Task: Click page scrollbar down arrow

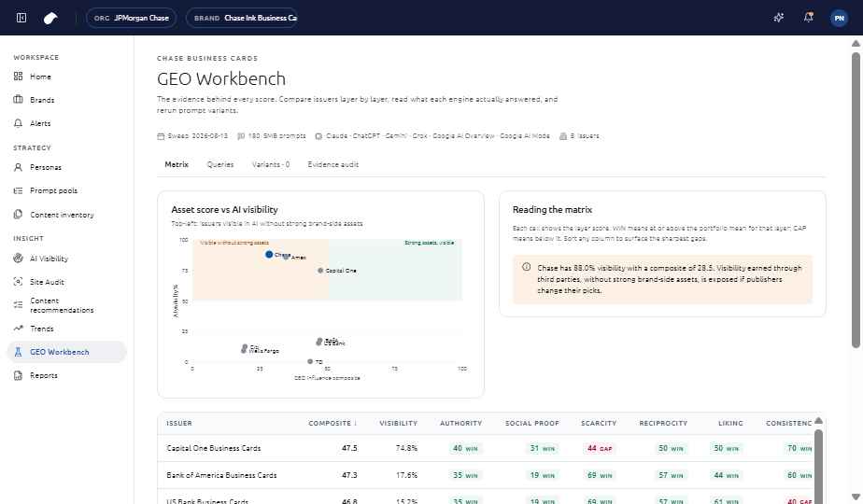Action: 856,497
